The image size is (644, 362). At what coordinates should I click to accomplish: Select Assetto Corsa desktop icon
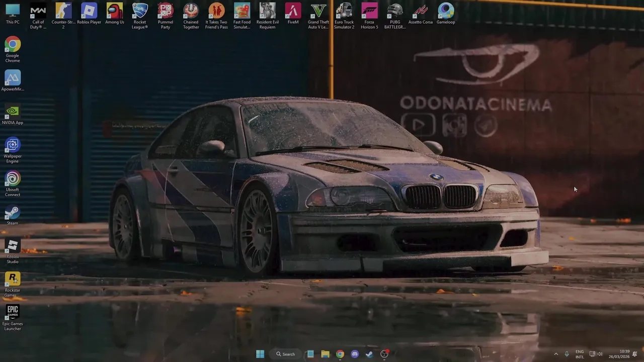click(x=421, y=14)
